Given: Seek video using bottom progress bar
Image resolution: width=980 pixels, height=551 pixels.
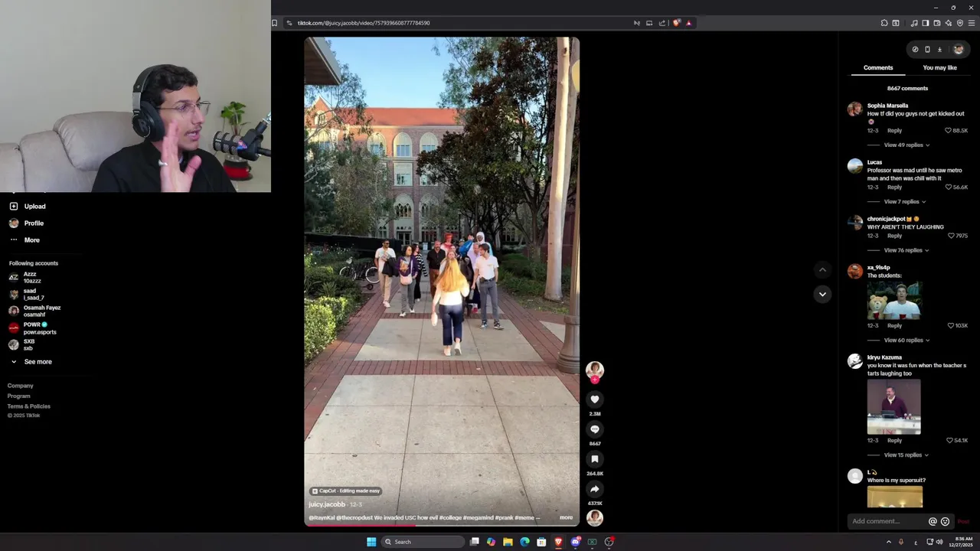Looking at the screenshot, I should [442, 525].
